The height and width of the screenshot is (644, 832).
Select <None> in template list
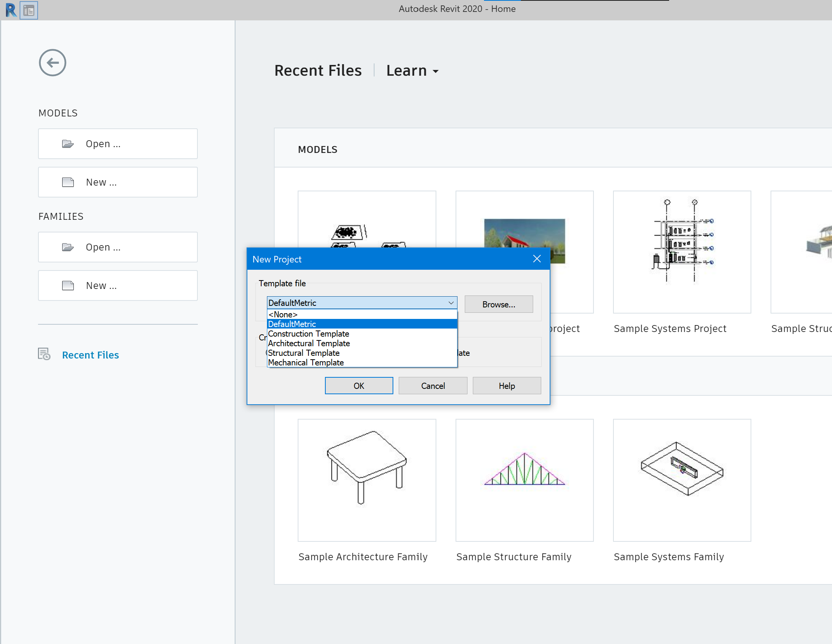[x=283, y=314]
